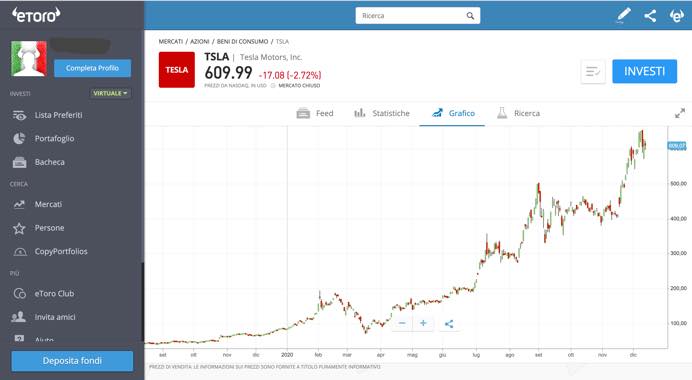This screenshot has height=380, width=692.
Task: Click the MERCATO CHIUSO status text
Action: pos(299,86)
